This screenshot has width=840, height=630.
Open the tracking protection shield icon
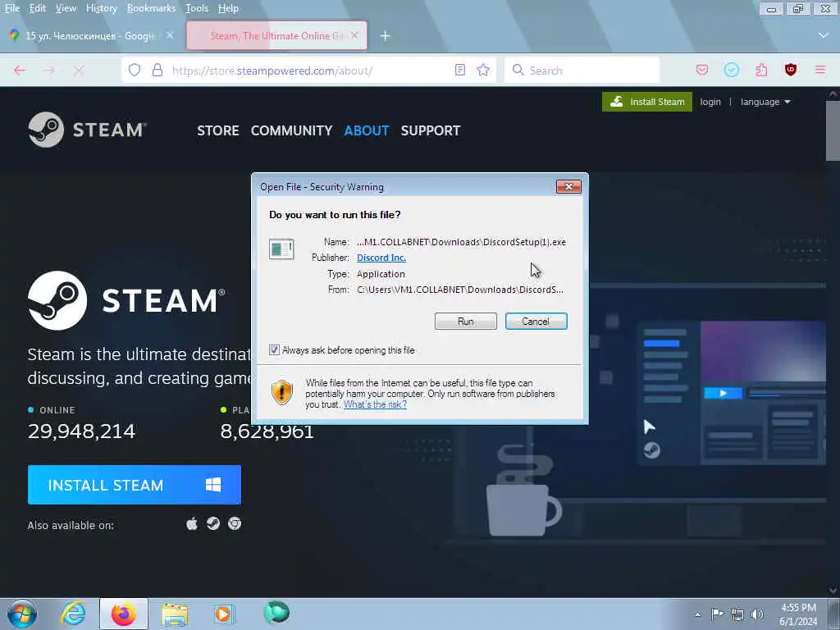coord(135,71)
